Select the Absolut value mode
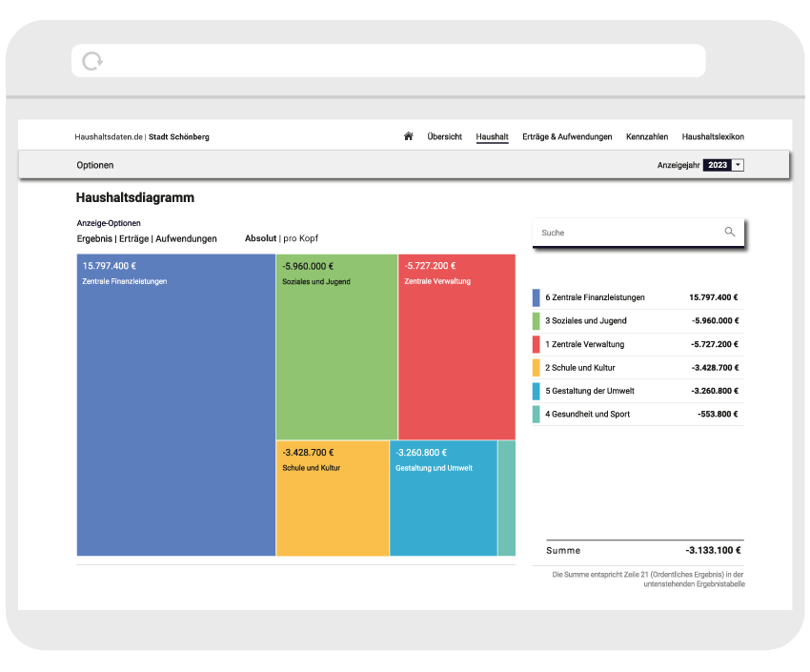 coord(260,238)
